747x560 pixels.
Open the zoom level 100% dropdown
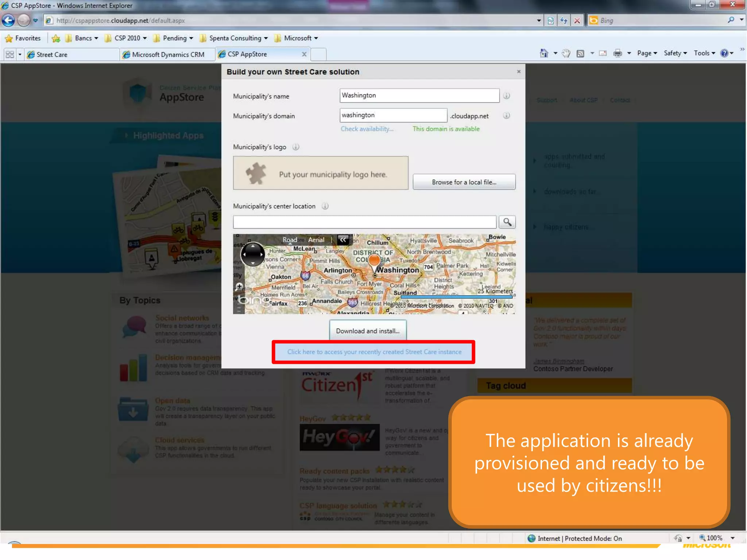click(x=732, y=538)
